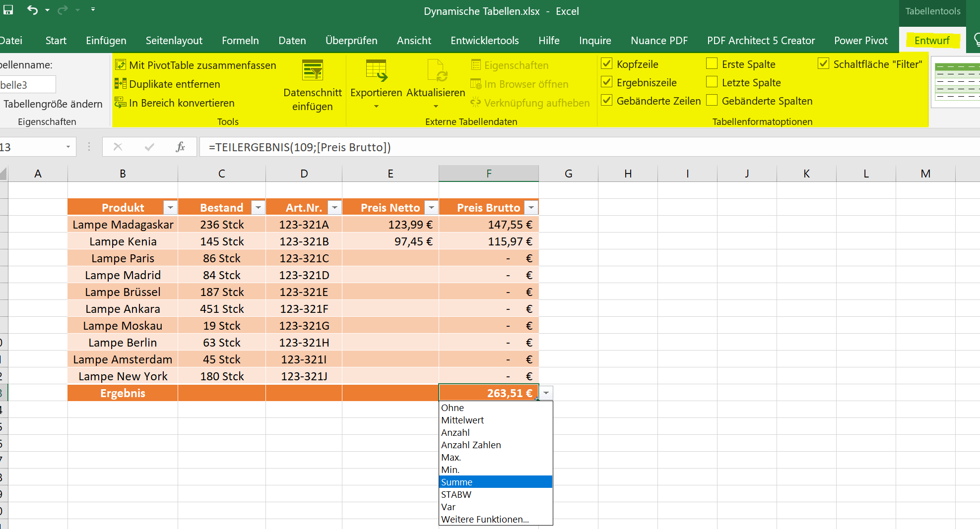
Task: Open the Einfügen ribbon tab
Action: 106,41
